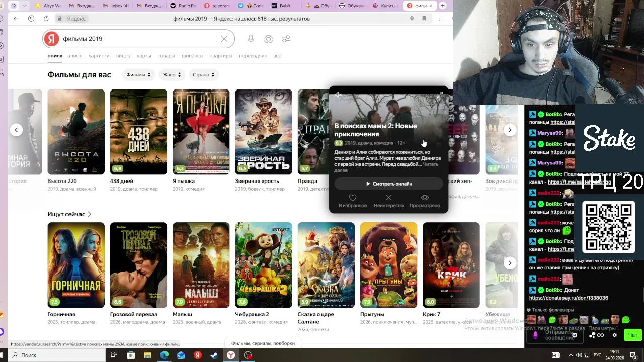Click the location pin icon in address bar
644x362 pixels.
(412, 19)
